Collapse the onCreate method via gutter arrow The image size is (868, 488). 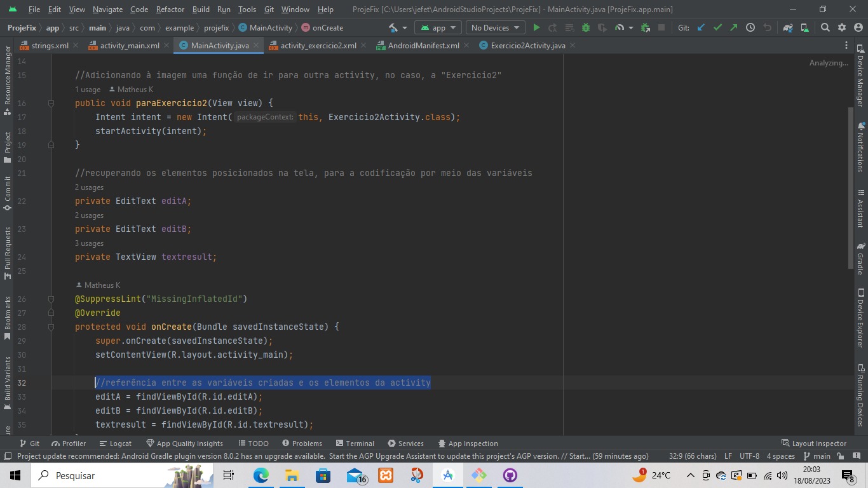(x=50, y=326)
